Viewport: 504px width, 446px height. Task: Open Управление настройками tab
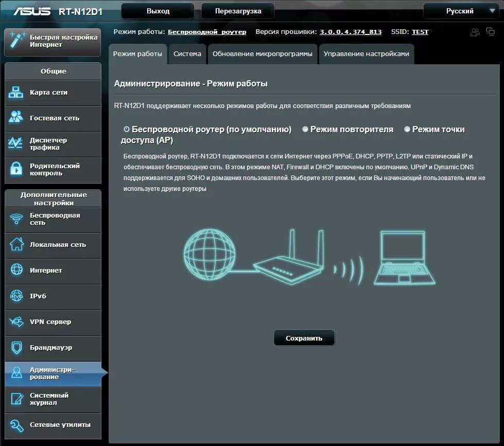(x=367, y=54)
